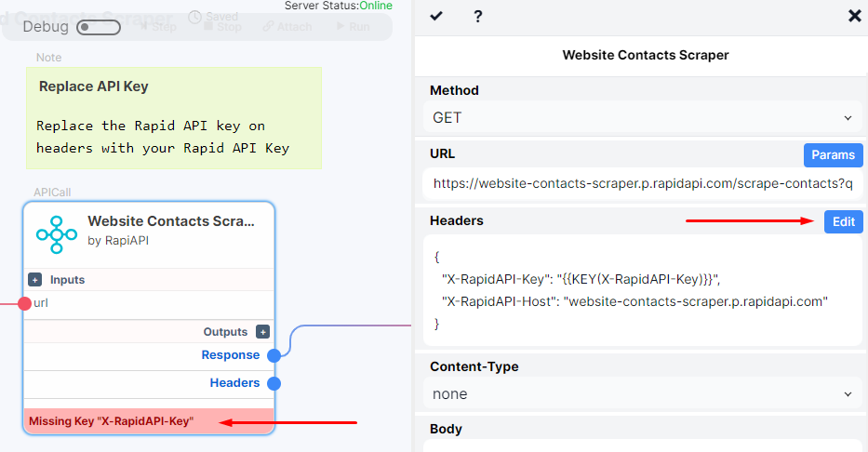Select the Response output connector dot
This screenshot has width=868, height=452.
[274, 355]
